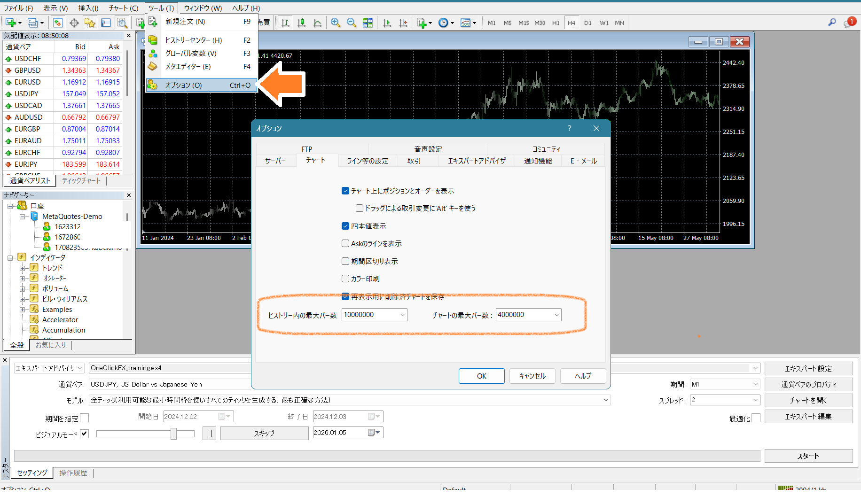The image size is (861, 504).
Task: Expand the トレンド indicator tree node
Action: pyautogui.click(x=22, y=268)
